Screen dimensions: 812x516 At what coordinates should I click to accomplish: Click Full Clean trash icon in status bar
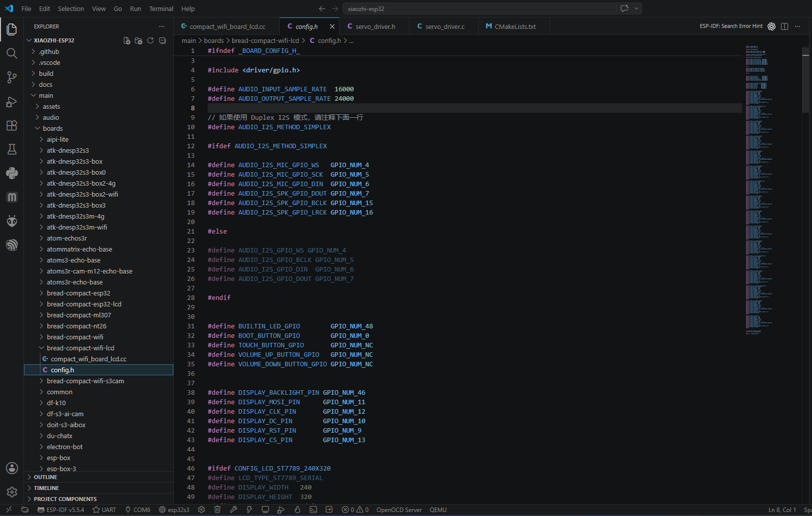217,510
